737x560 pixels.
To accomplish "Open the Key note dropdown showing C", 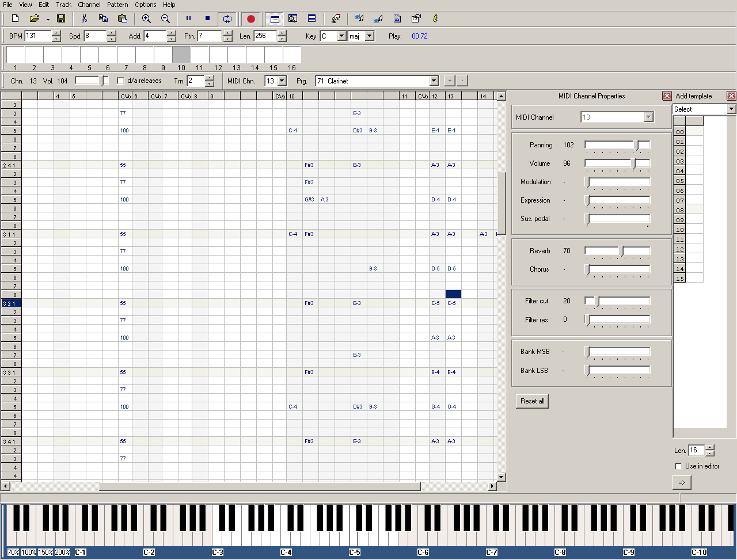I will [x=341, y=36].
